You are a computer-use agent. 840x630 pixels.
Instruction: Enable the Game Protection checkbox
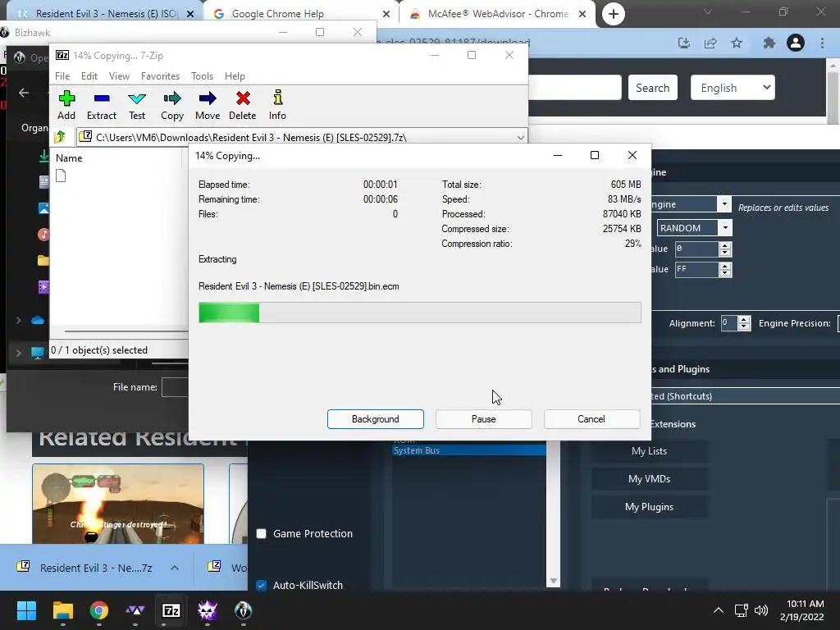[x=262, y=533]
